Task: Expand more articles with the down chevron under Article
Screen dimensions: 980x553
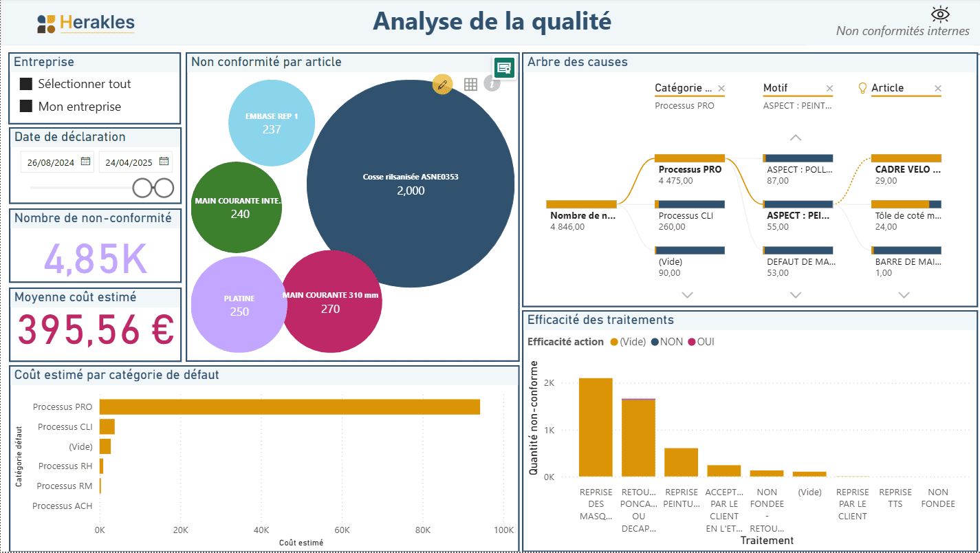Action: point(904,295)
